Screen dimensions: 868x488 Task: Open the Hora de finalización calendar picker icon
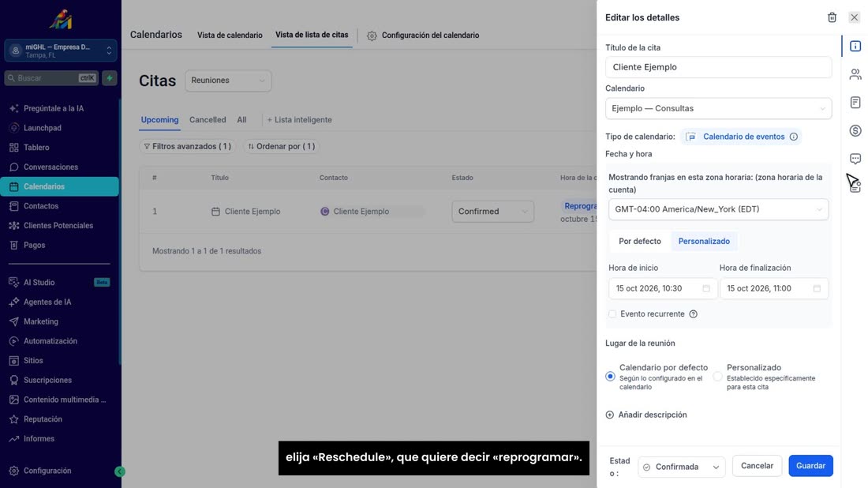[817, 288]
